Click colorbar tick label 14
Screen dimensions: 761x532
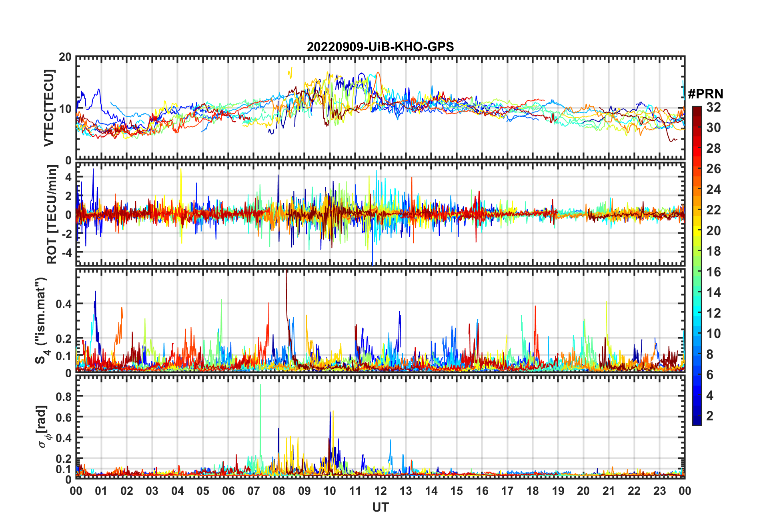tap(713, 292)
